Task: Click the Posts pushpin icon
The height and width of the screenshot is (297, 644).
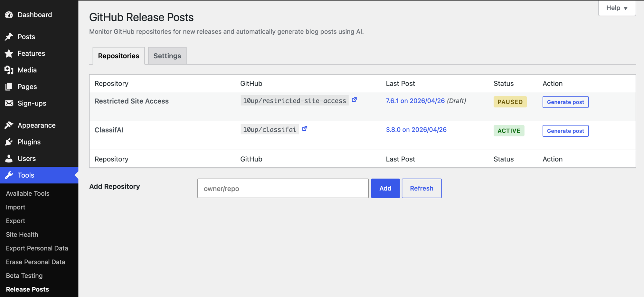Action: pos(9,37)
